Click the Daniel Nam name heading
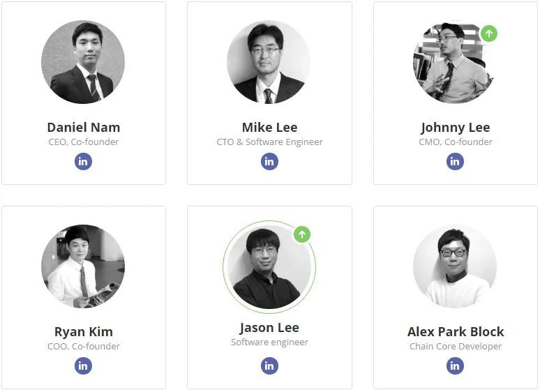540x392 pixels. click(84, 128)
